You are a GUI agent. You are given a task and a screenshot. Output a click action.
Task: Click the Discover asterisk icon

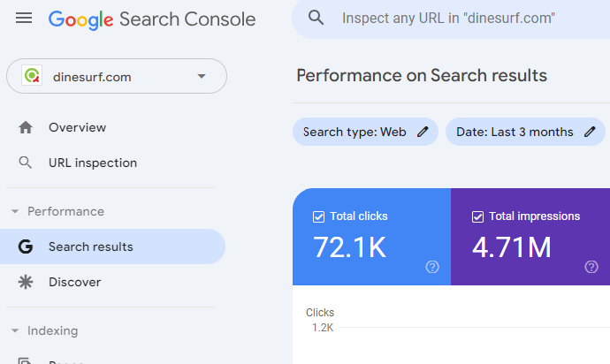coord(26,282)
